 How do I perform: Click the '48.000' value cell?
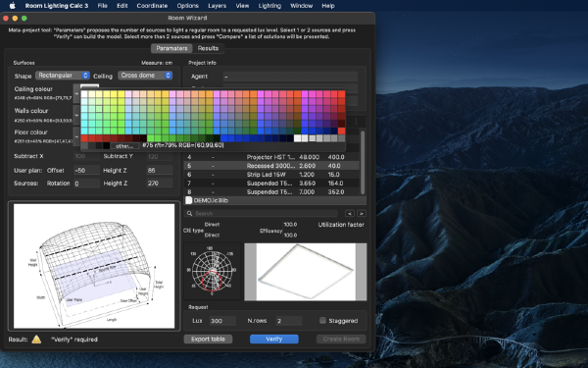(309, 157)
